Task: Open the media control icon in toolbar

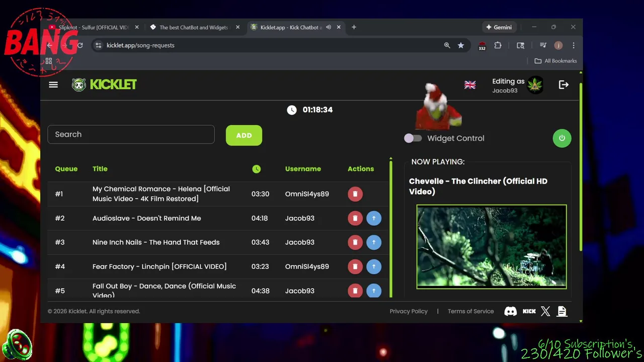Action: tap(543, 45)
